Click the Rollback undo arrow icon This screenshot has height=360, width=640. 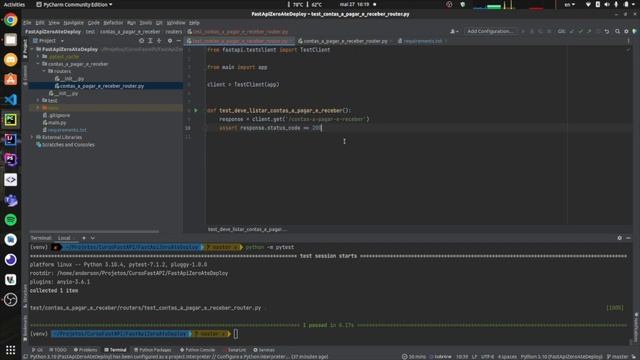pos(607,31)
